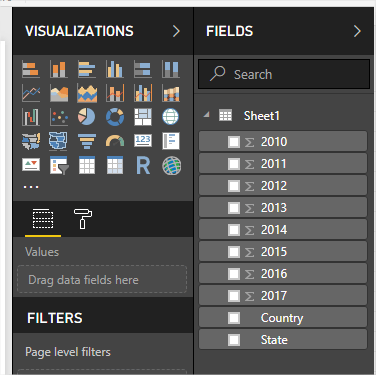
Task: Select the Clustered bar chart visual
Action: [x=87, y=69]
